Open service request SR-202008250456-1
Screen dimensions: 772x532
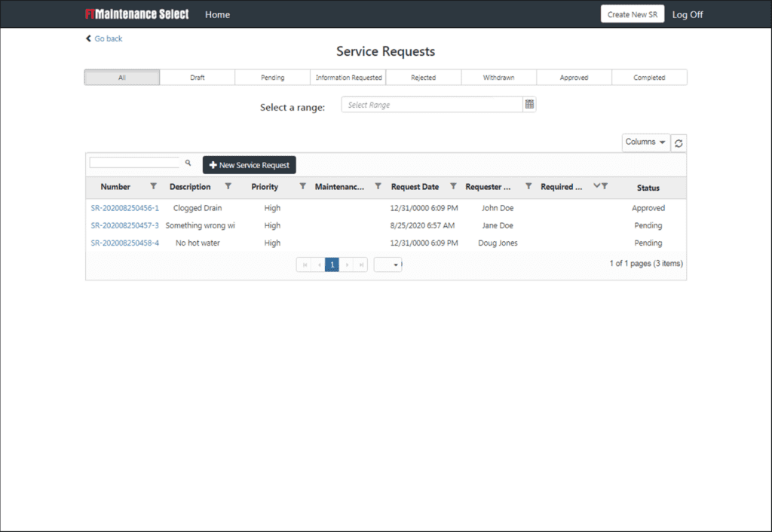click(x=125, y=208)
